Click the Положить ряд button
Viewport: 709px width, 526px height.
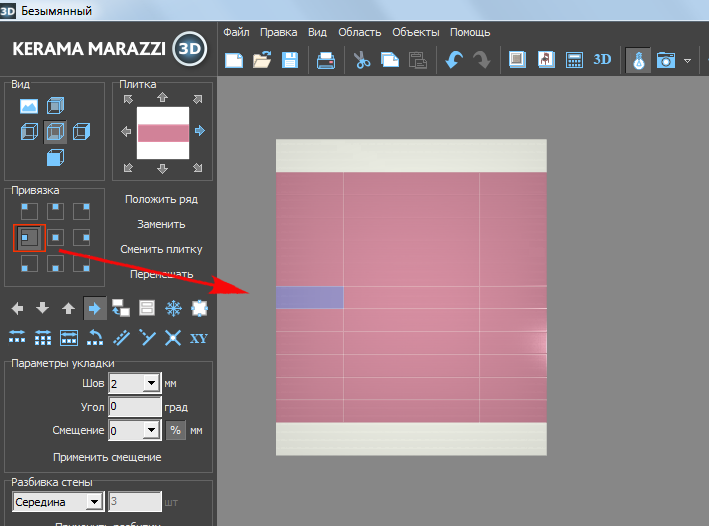click(x=161, y=199)
